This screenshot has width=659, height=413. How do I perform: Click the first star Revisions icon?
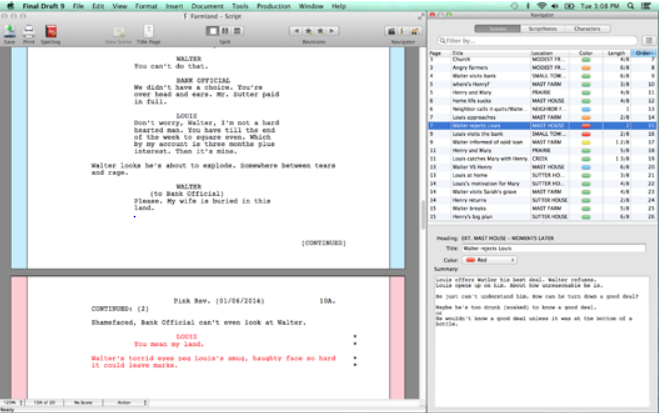click(308, 31)
